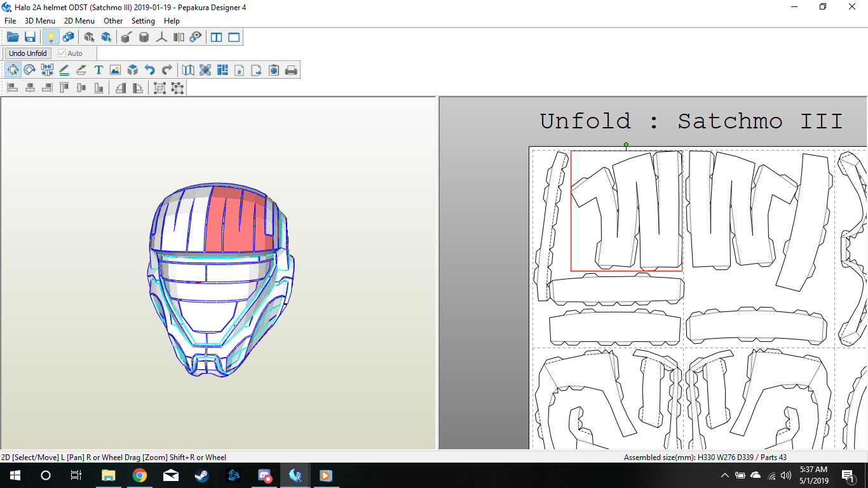Toggle the light bulb lighting switch
The width and height of the screenshot is (868, 488).
(51, 37)
